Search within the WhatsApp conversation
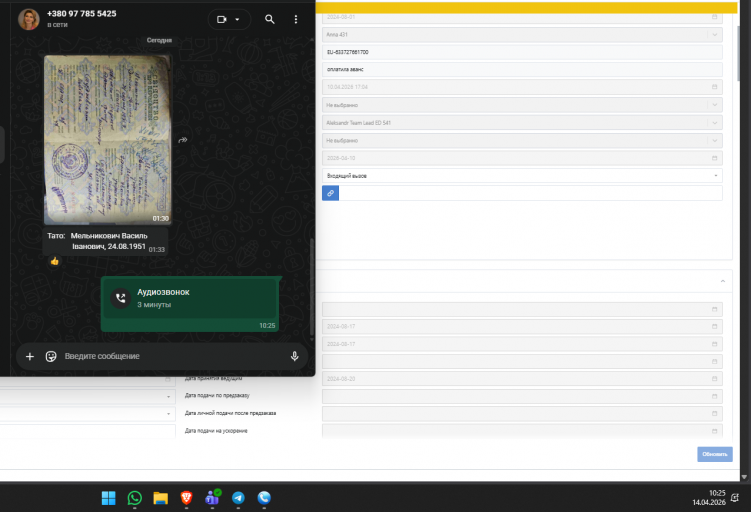The image size is (751, 512). [270, 19]
